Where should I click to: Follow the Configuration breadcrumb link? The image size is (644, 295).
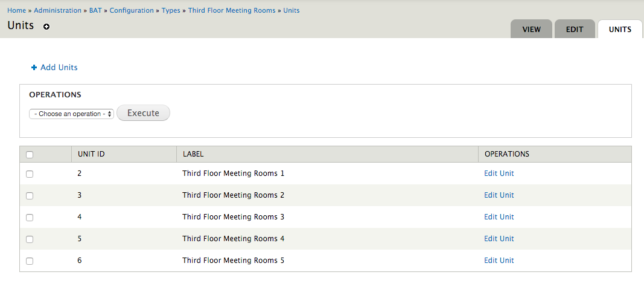132,10
